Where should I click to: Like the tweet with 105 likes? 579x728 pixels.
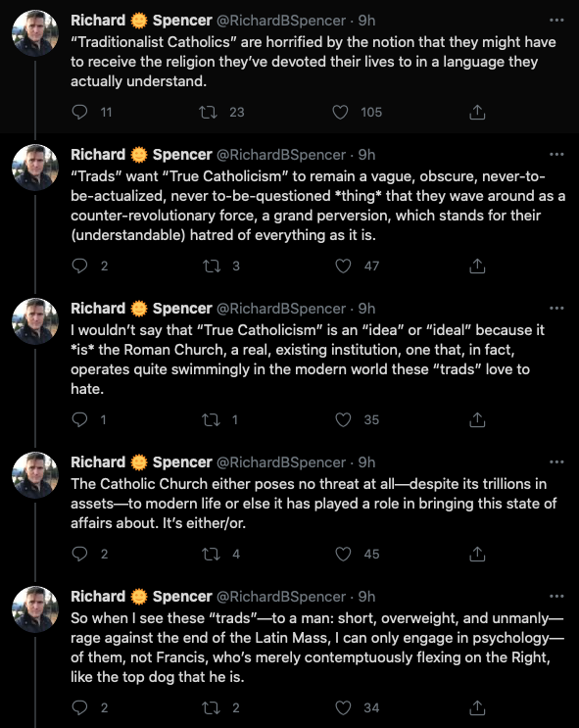pos(340,112)
